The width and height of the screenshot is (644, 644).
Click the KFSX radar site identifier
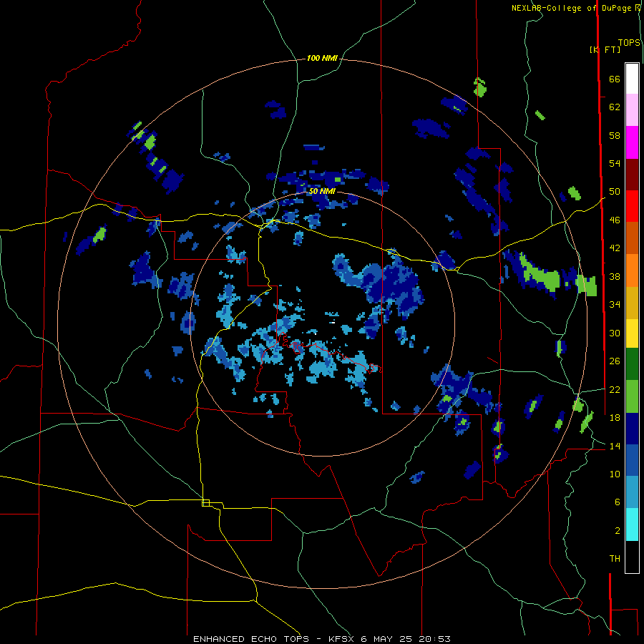tap(342, 639)
